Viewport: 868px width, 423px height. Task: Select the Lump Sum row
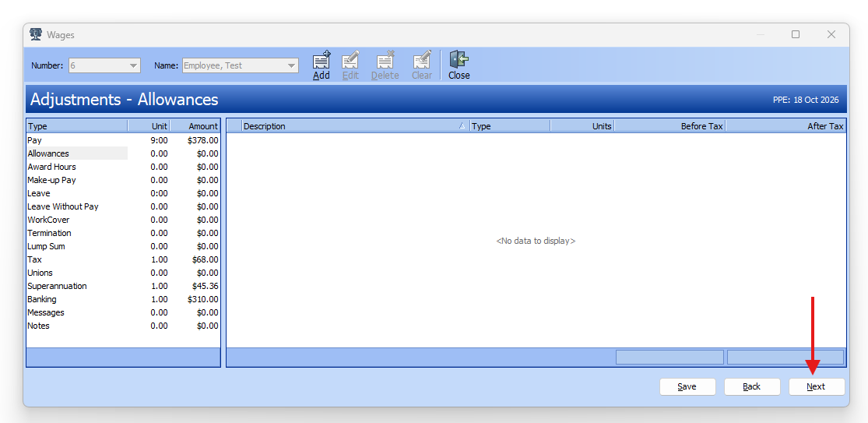pos(123,246)
